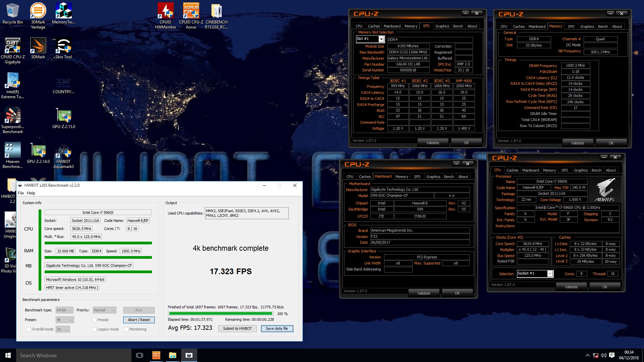Image resolution: width=644 pixels, height=362 pixels.
Task: Open Task View in taskbar
Action: pos(140,355)
